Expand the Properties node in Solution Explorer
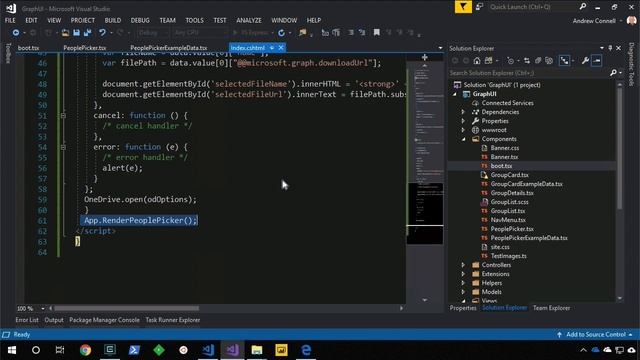Image resolution: width=640 pixels, height=360 pixels. coord(463,121)
